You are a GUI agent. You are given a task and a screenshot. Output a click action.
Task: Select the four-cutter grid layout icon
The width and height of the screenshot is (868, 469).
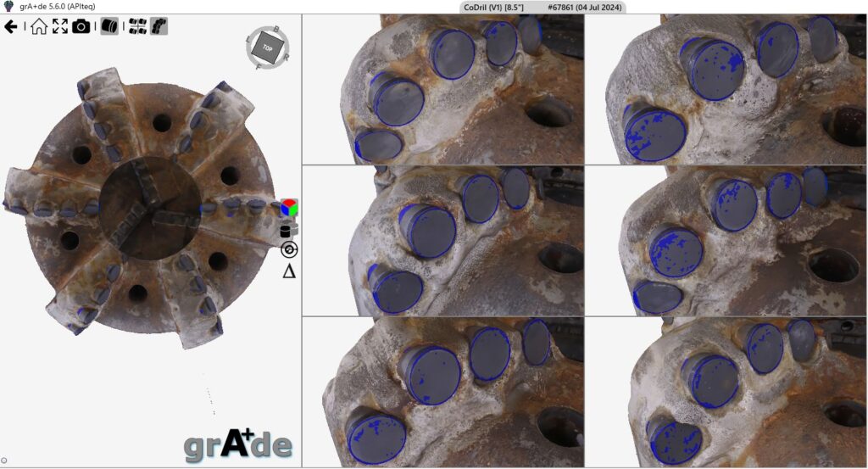click(137, 26)
